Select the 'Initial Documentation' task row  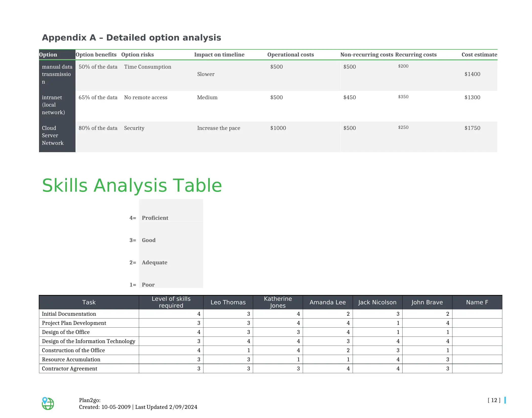(x=271, y=314)
